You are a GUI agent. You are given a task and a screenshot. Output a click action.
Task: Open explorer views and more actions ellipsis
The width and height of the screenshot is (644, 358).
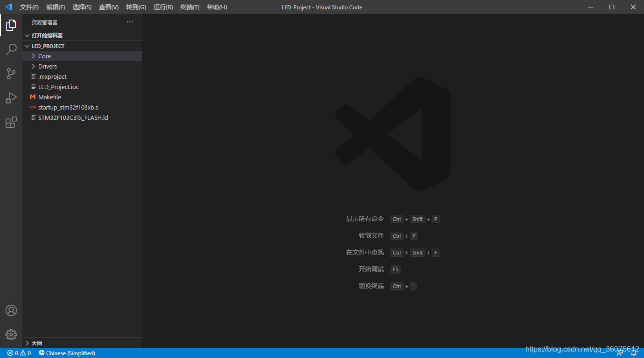(x=130, y=22)
